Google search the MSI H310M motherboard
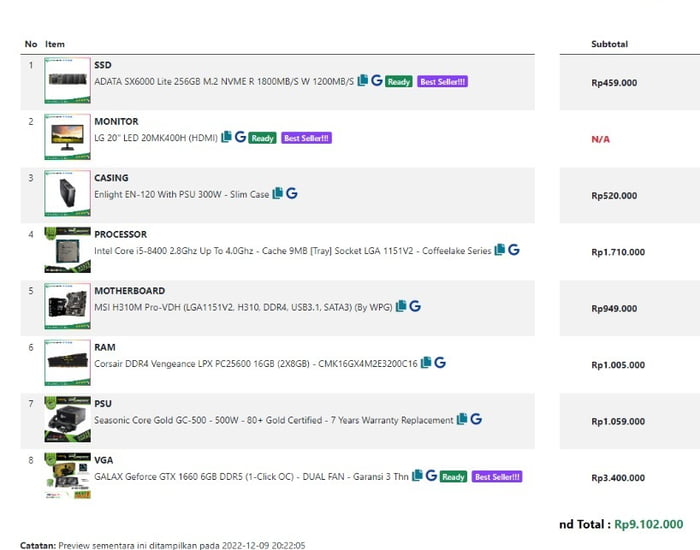Screen dimensions: 700x550 415,306
